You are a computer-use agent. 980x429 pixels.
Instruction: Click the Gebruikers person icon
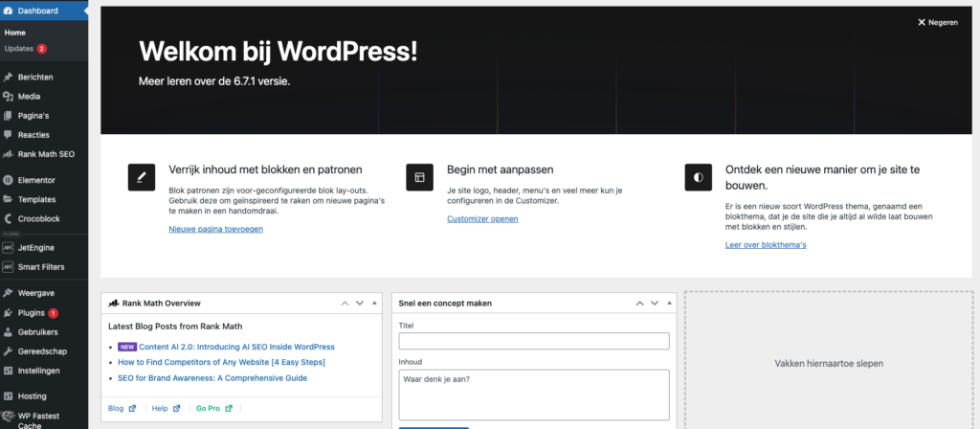tap(8, 332)
